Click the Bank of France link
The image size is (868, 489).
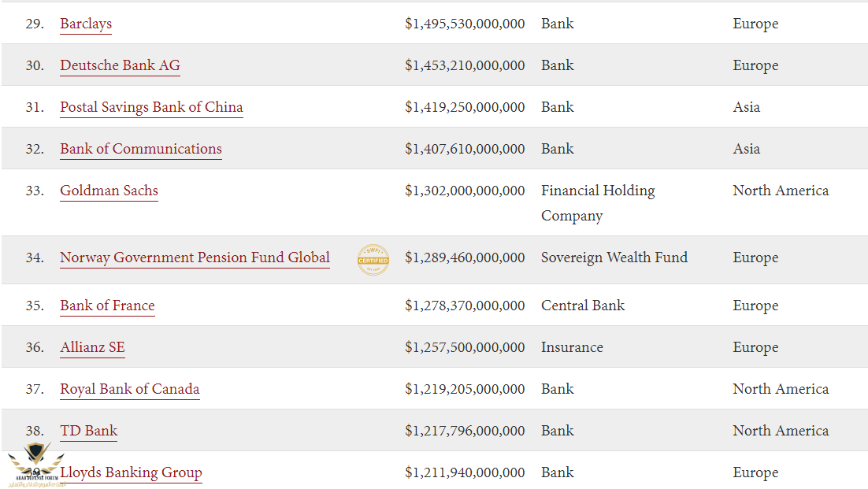(x=107, y=306)
